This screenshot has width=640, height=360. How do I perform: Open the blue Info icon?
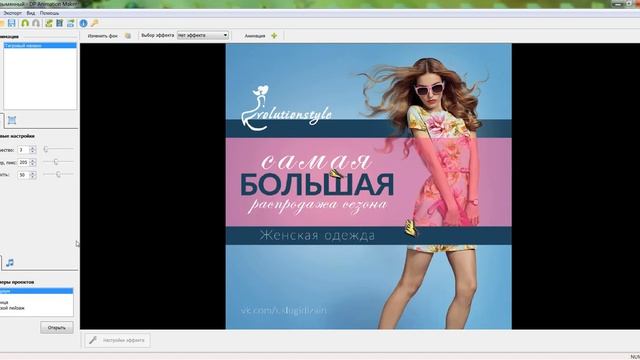point(83,23)
